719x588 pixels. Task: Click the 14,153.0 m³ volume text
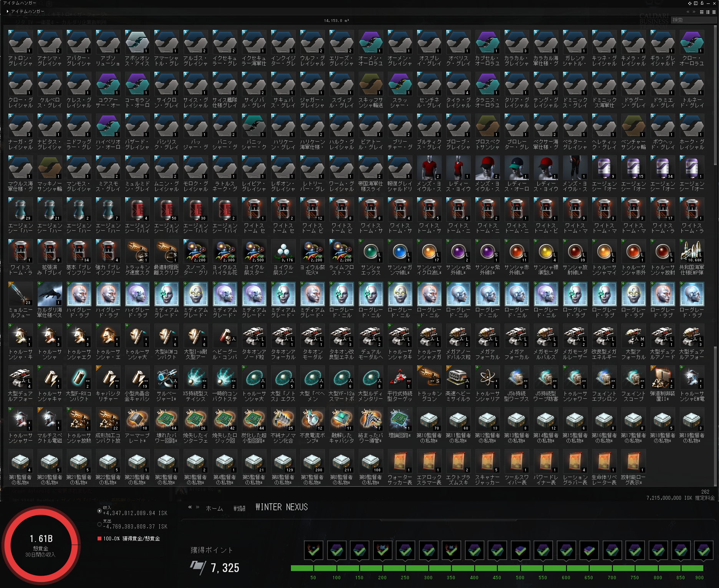[x=336, y=21]
